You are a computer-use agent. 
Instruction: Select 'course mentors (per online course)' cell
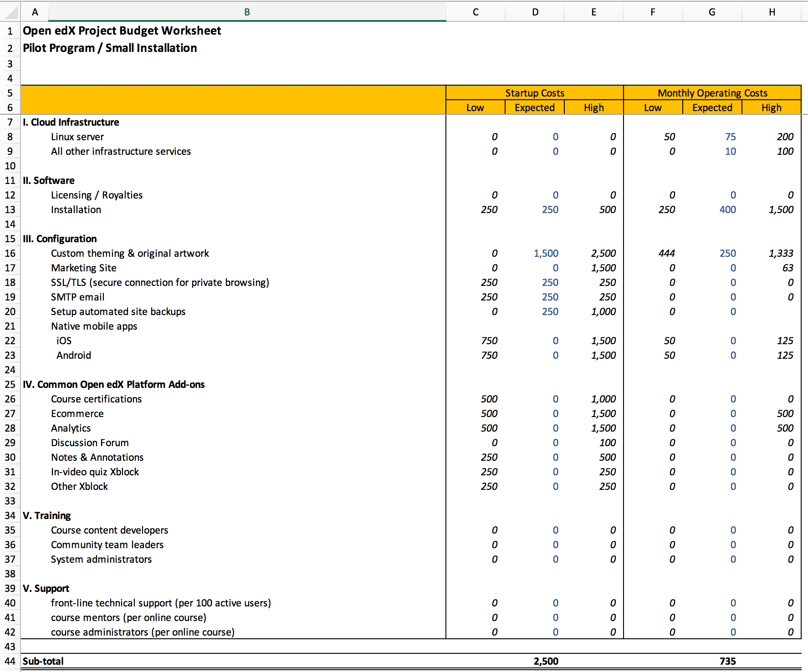(x=128, y=617)
